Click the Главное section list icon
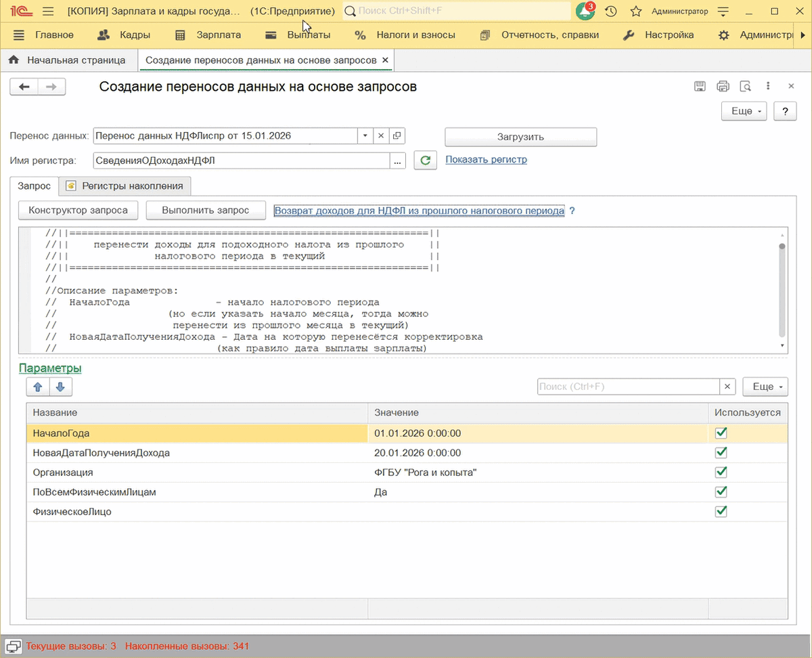This screenshot has height=658, width=812. pyautogui.click(x=19, y=35)
